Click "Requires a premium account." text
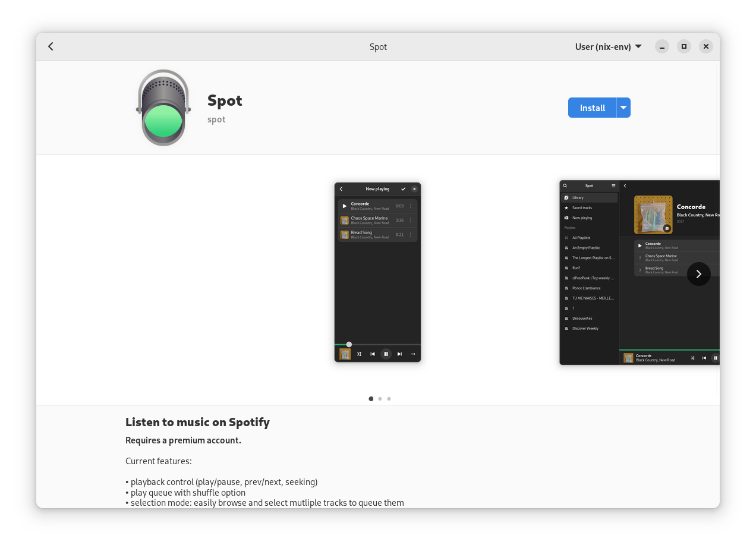This screenshot has width=756, height=548. (183, 440)
